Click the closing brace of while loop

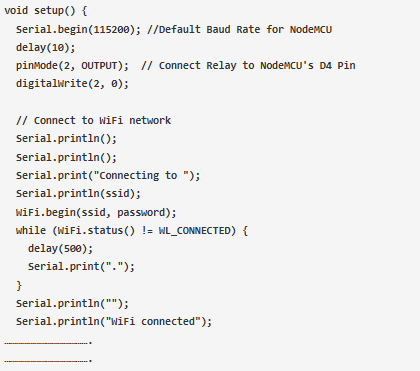[19, 286]
